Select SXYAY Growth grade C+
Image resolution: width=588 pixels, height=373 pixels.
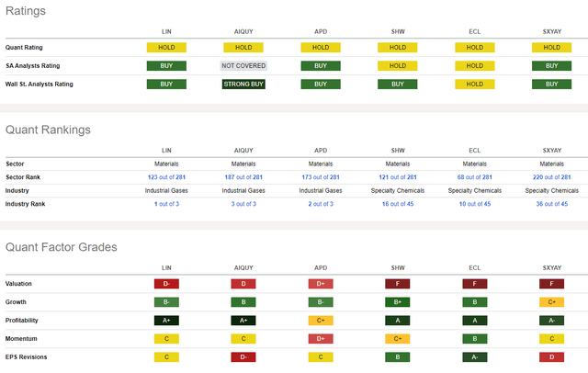coord(551,302)
